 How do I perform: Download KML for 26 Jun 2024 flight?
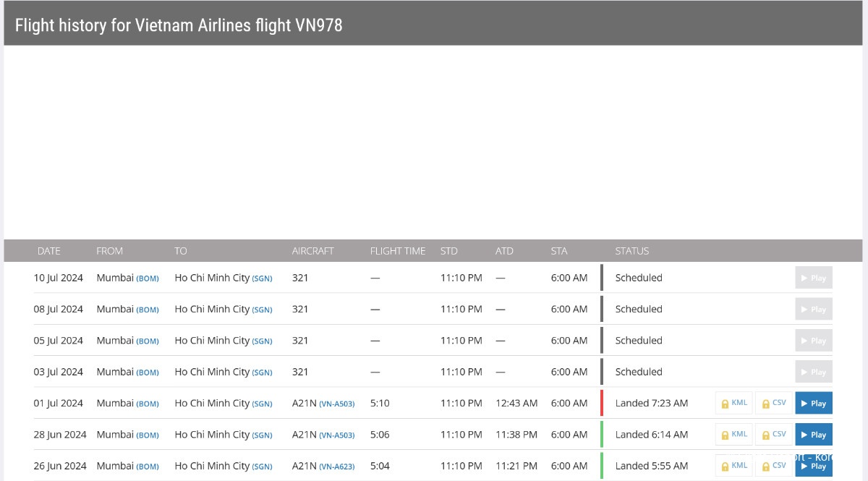click(734, 466)
